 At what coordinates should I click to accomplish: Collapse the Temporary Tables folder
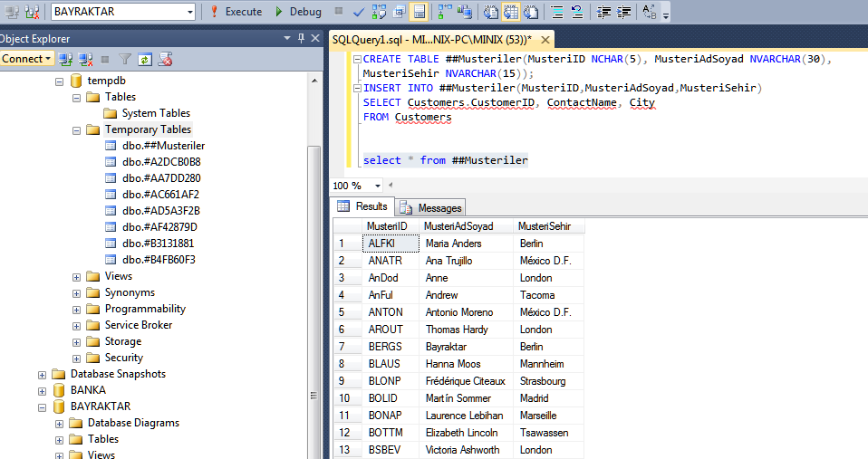click(77, 129)
